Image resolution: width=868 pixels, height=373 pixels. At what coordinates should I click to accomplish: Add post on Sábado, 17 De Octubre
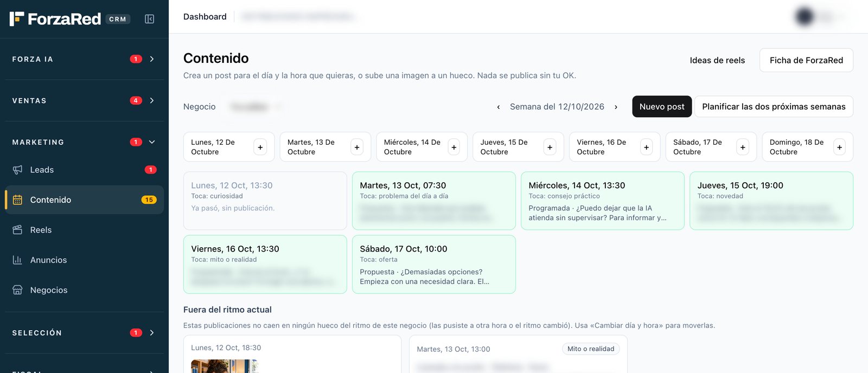click(743, 147)
